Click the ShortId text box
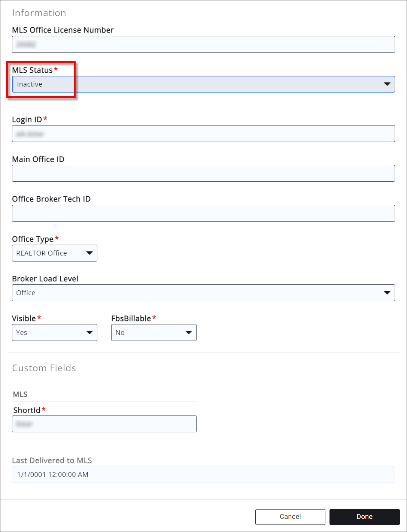Image resolution: width=407 pixels, height=532 pixels. pyautogui.click(x=104, y=424)
